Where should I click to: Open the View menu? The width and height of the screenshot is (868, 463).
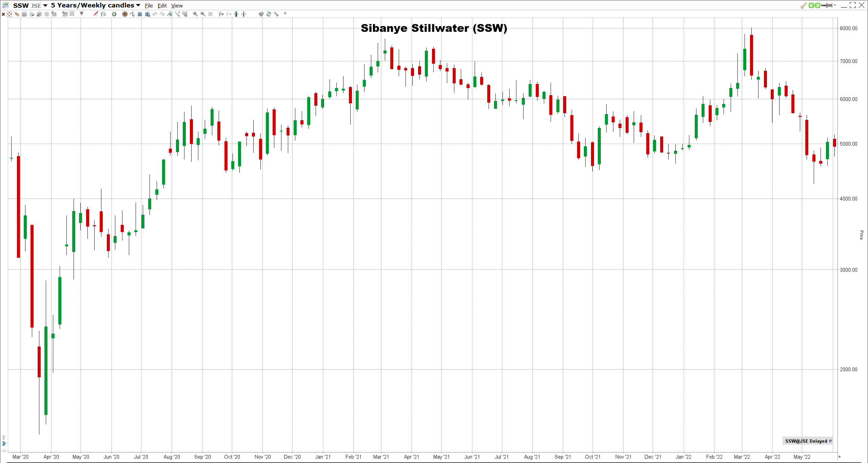tap(177, 6)
